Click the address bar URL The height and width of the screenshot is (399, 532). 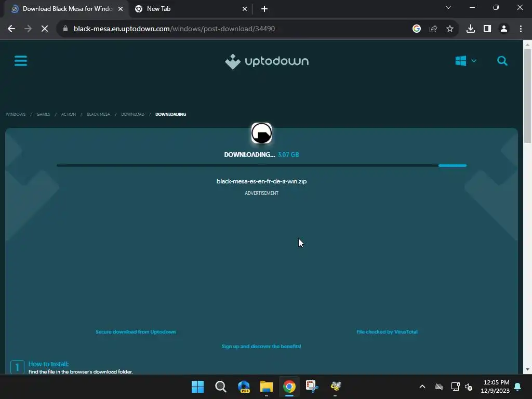(174, 29)
